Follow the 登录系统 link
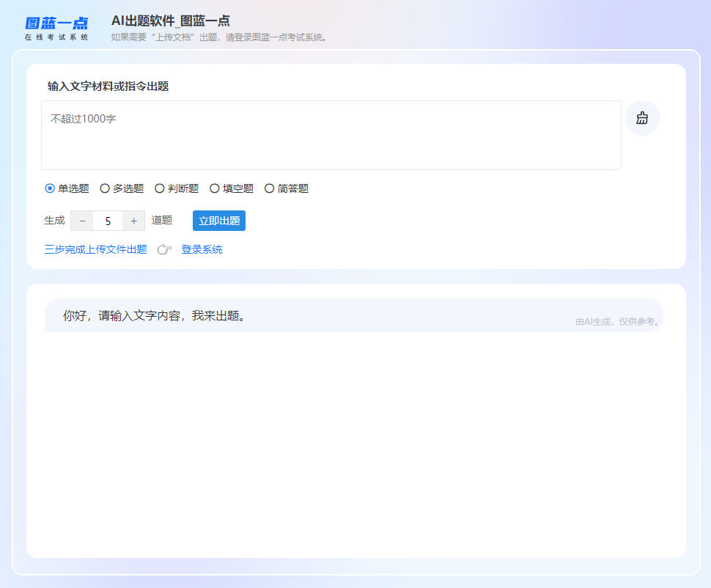 (202, 249)
